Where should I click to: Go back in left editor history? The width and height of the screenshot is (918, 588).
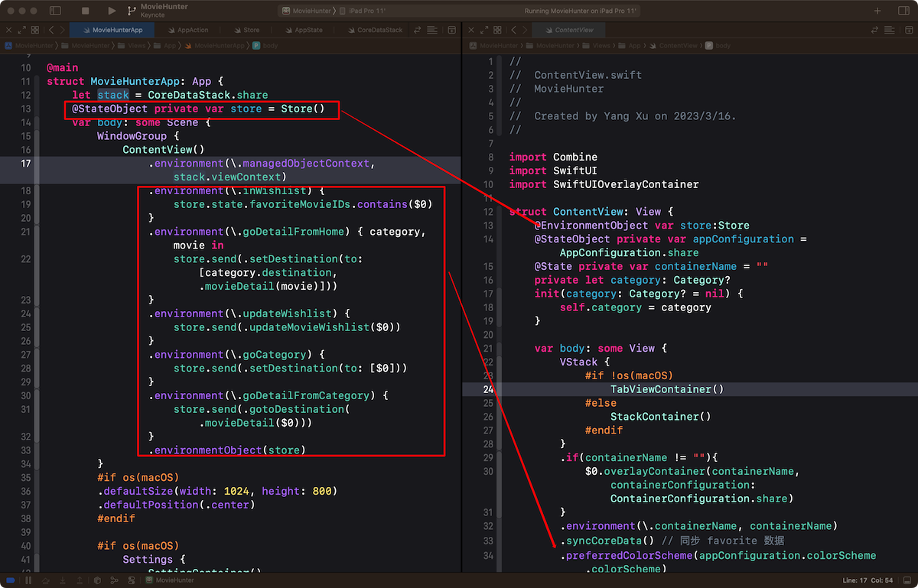(x=51, y=30)
